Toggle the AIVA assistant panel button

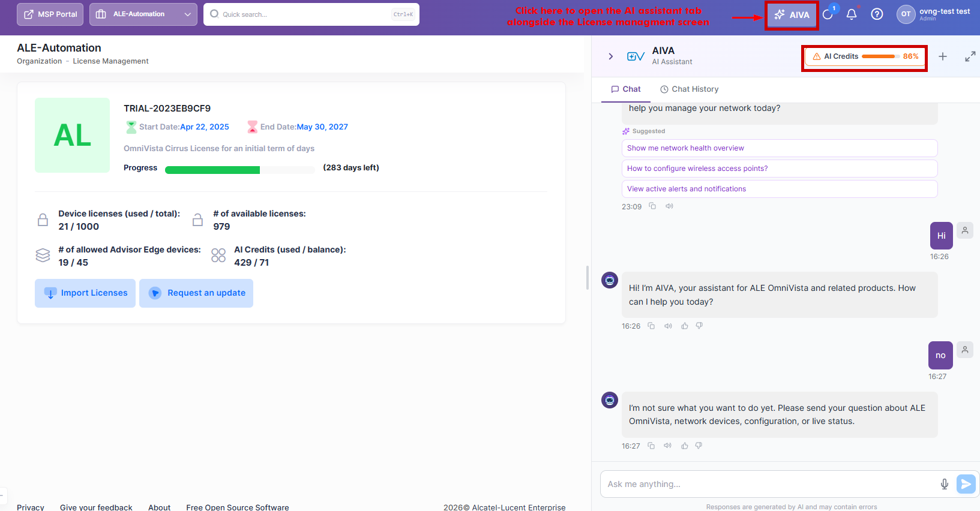pyautogui.click(x=792, y=15)
